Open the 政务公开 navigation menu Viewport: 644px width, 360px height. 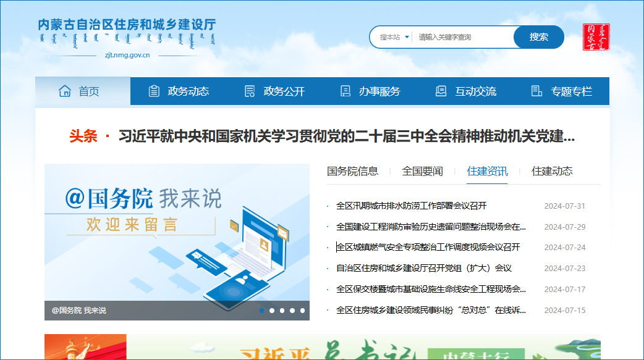tap(274, 91)
